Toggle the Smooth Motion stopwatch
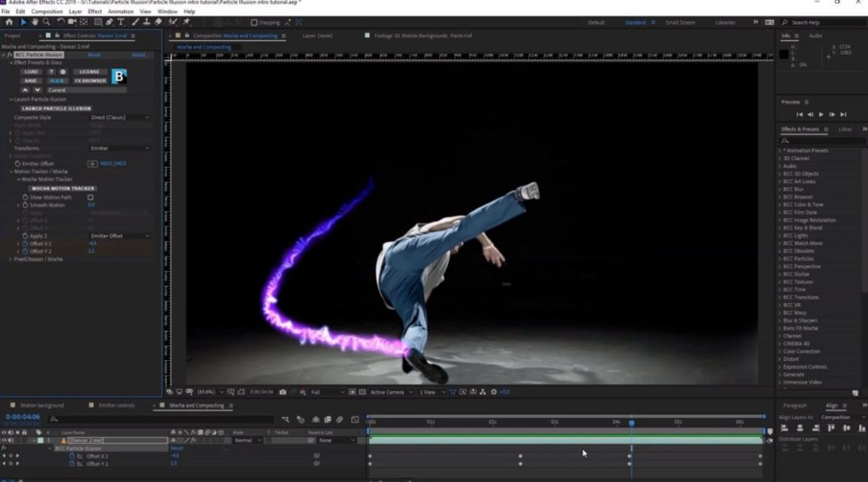Screen dimensions: 868x482 [x=25, y=205]
